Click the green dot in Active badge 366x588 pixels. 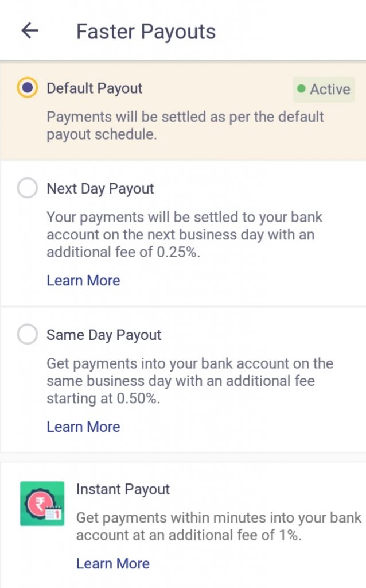[x=301, y=90]
